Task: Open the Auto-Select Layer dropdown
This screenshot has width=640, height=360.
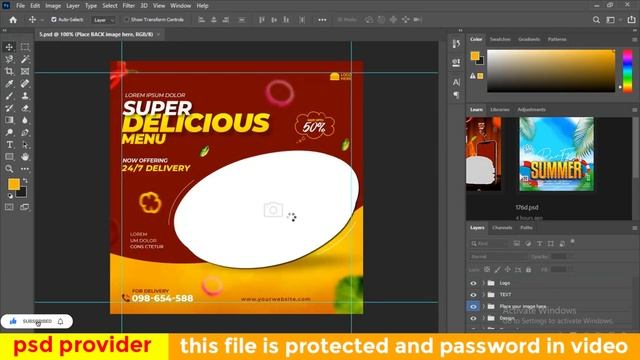Action: [x=104, y=20]
